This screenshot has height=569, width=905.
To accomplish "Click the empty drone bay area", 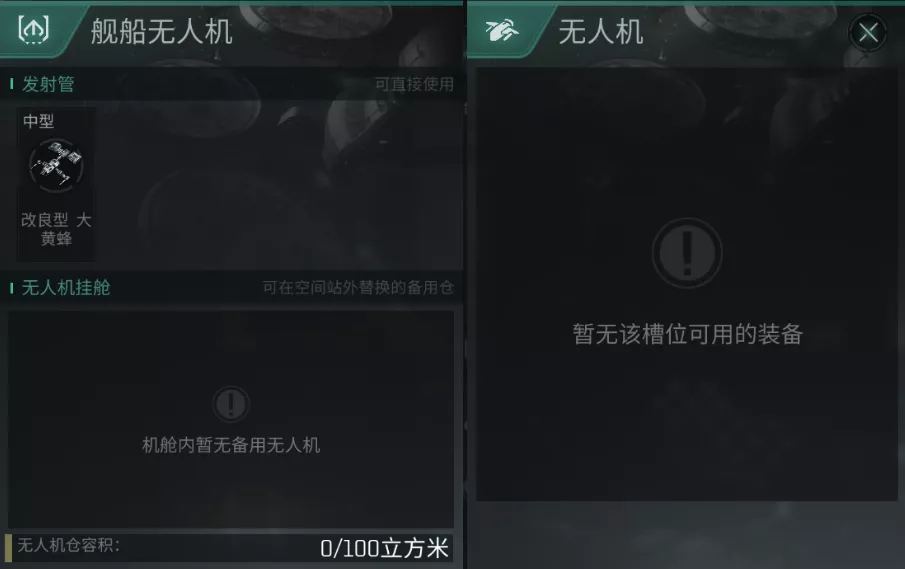I will pos(231,420).
